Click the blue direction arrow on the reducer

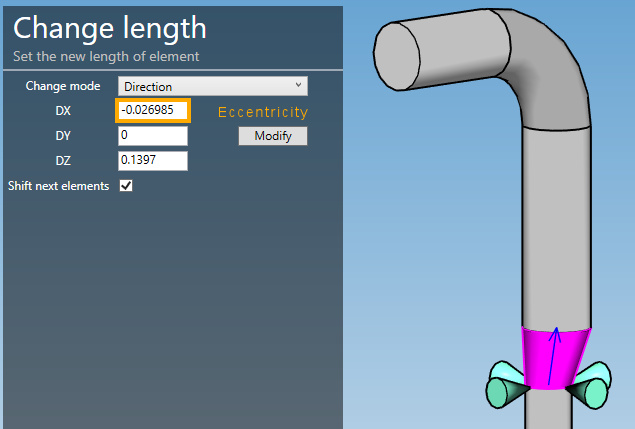pos(553,356)
